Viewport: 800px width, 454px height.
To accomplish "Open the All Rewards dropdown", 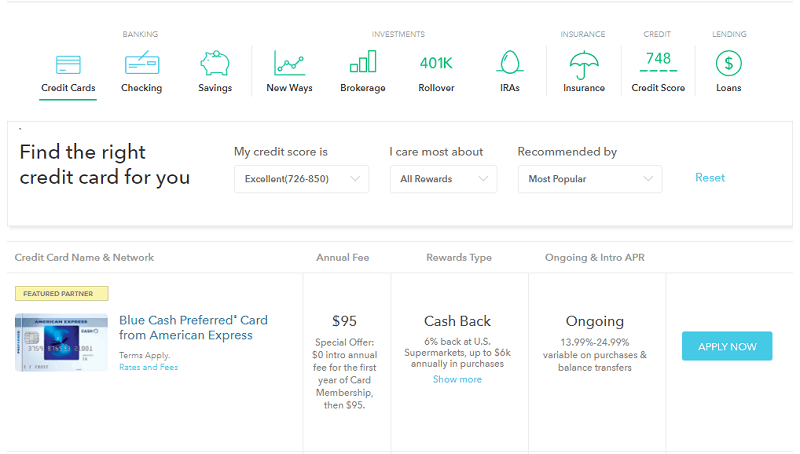I will [442, 179].
